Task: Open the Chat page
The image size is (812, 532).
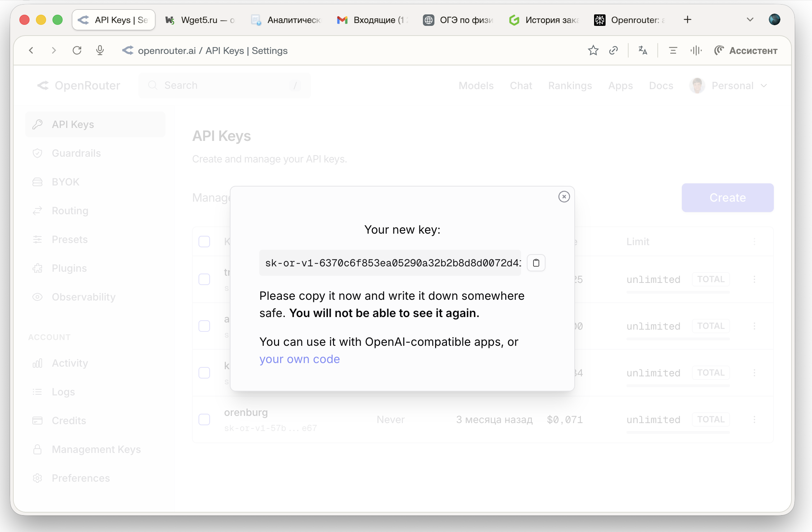Action: (521, 86)
